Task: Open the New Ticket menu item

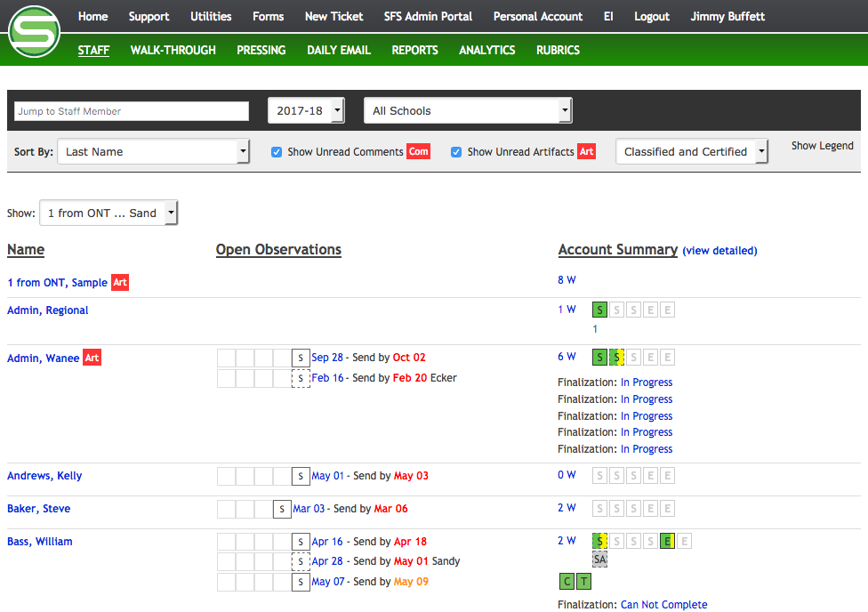Action: click(x=334, y=17)
